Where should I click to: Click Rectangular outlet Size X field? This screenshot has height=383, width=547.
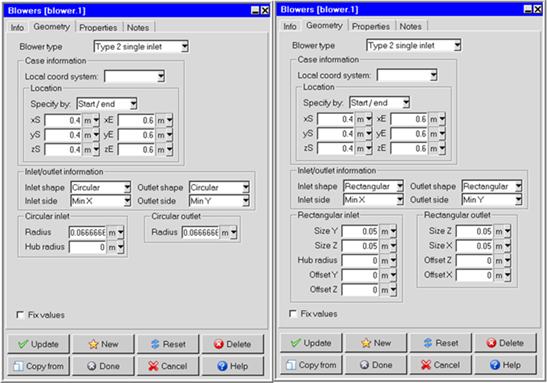(x=474, y=246)
